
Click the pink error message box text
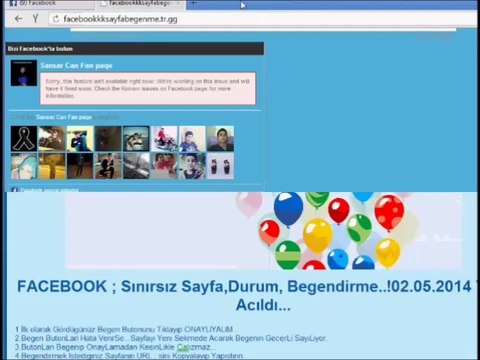148,88
